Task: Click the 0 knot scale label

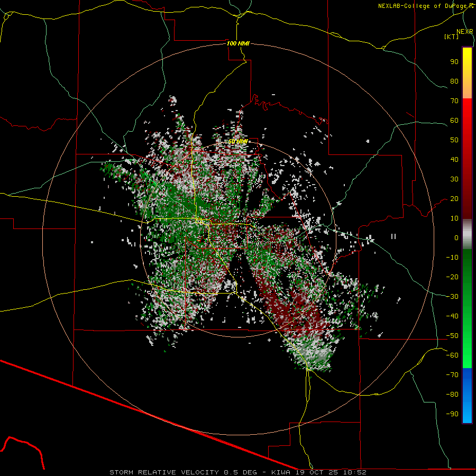Action: (456, 238)
